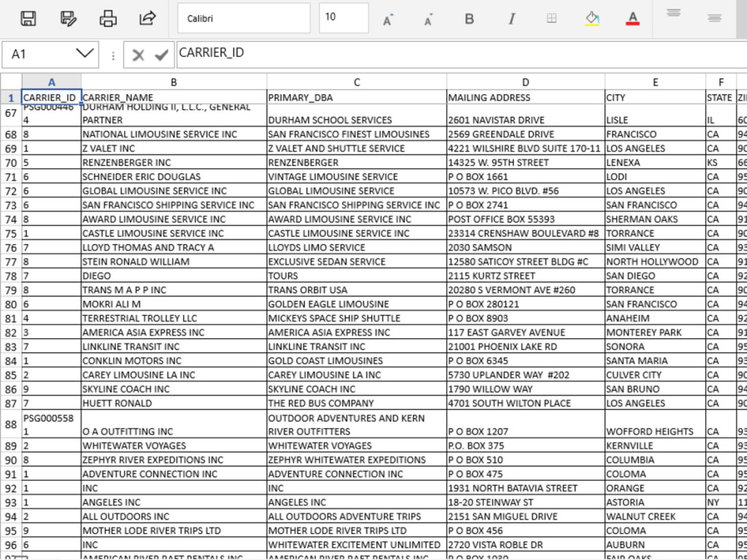Click cell LLOYDS LIMO SERVICE

(357, 247)
